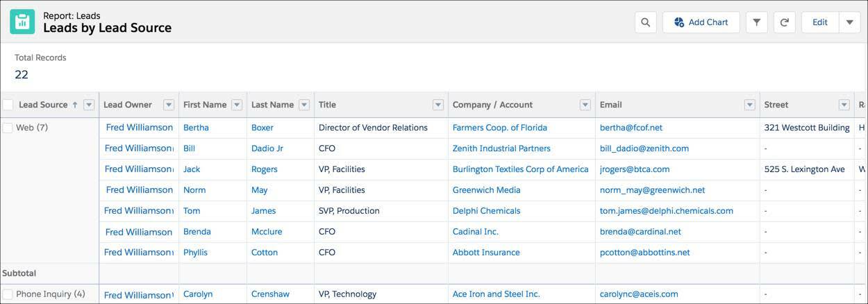Open the Lead Source column menu arrow
The width and height of the screenshot is (868, 304).
(x=88, y=105)
